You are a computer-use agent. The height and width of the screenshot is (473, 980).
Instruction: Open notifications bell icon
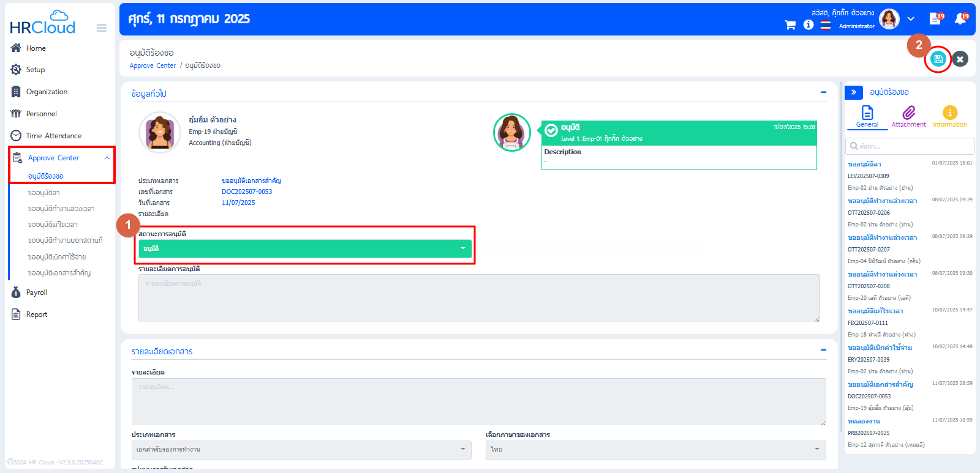(960, 19)
